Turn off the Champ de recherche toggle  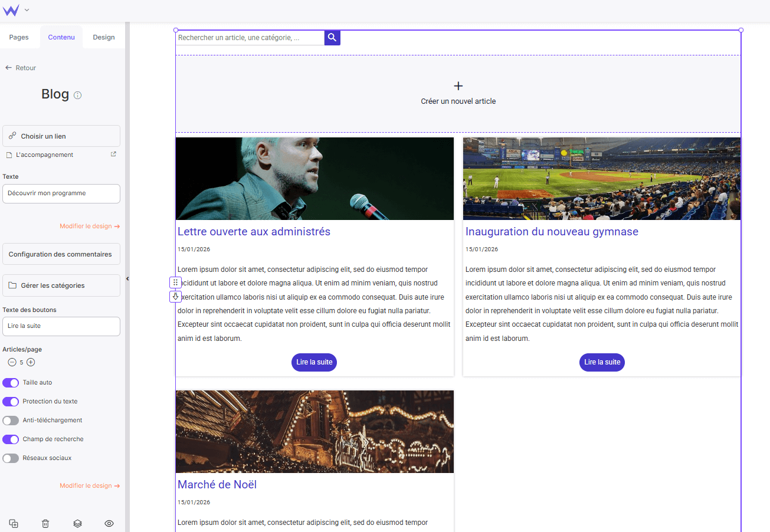click(11, 439)
